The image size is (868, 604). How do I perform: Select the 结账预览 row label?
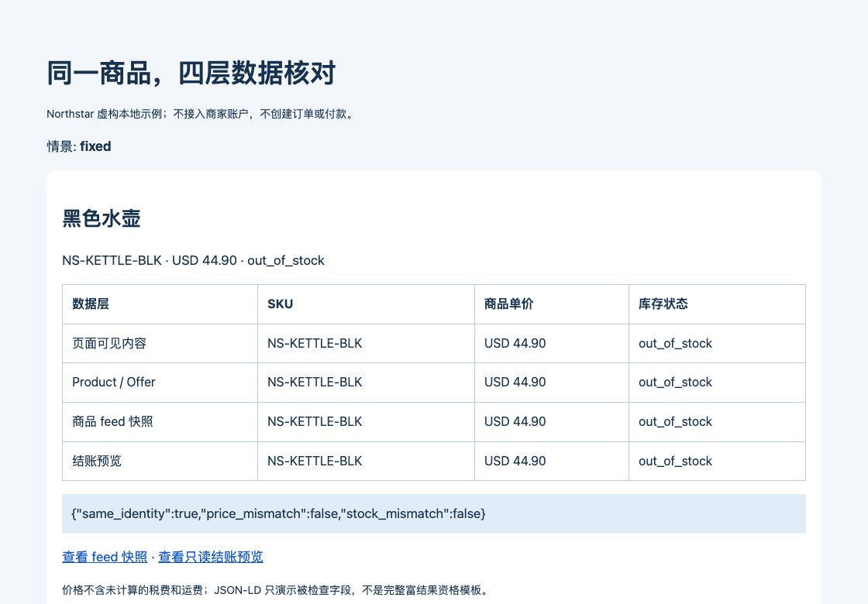coord(96,461)
